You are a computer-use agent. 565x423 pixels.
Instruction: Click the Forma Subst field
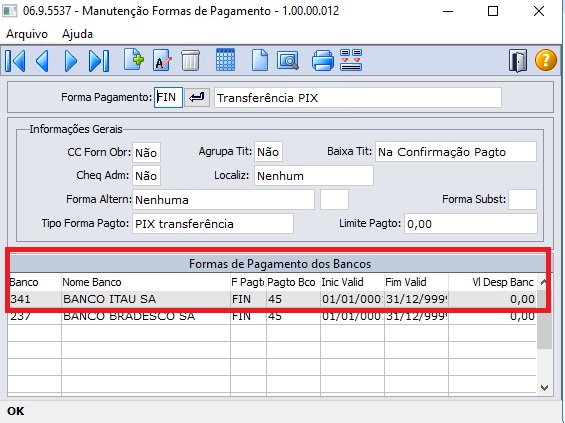522,200
